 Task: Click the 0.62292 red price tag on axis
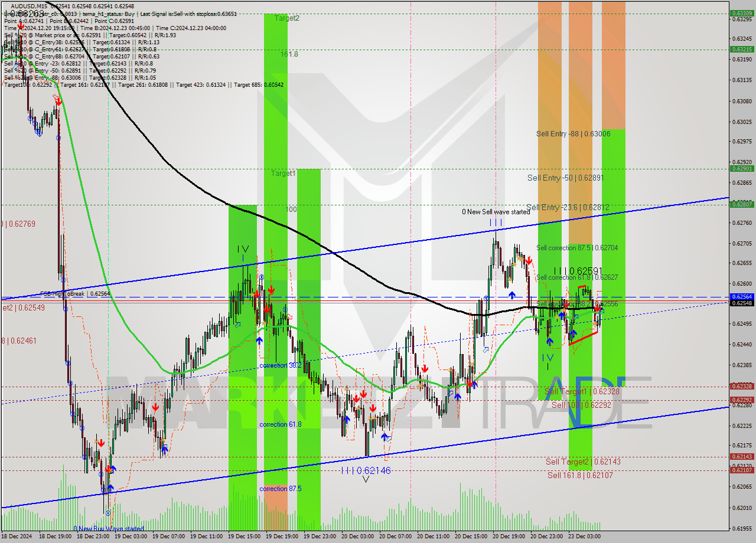click(741, 400)
